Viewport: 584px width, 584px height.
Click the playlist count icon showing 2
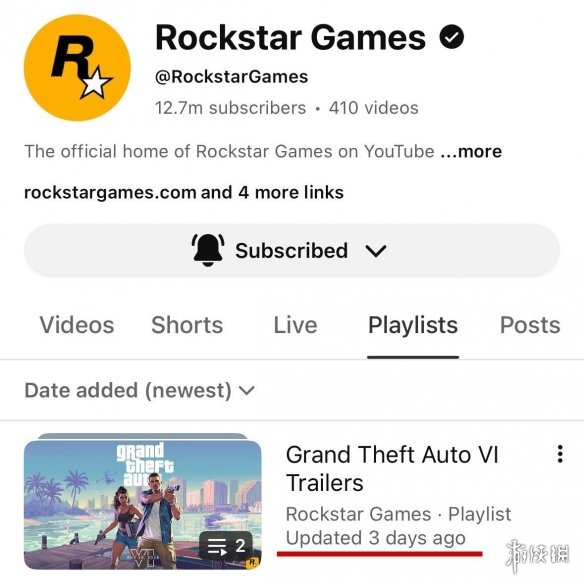coord(226,546)
